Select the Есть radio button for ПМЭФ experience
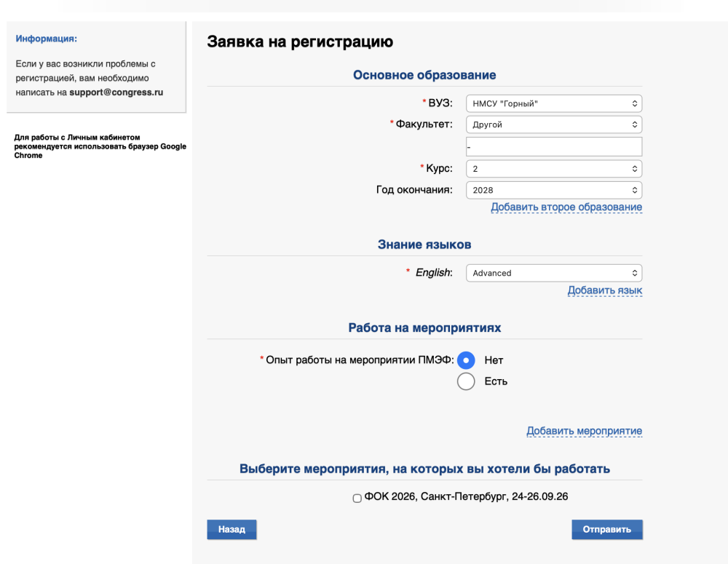The image size is (728, 564). tap(466, 381)
